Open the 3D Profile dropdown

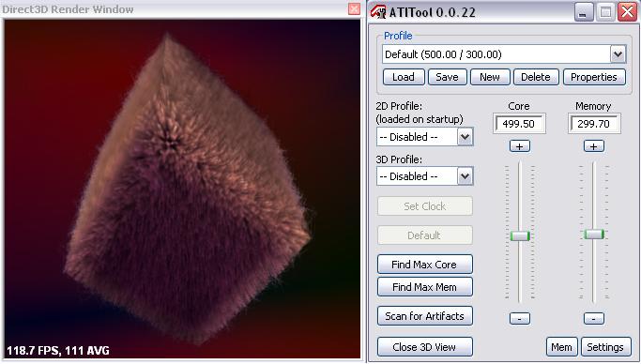coord(465,176)
